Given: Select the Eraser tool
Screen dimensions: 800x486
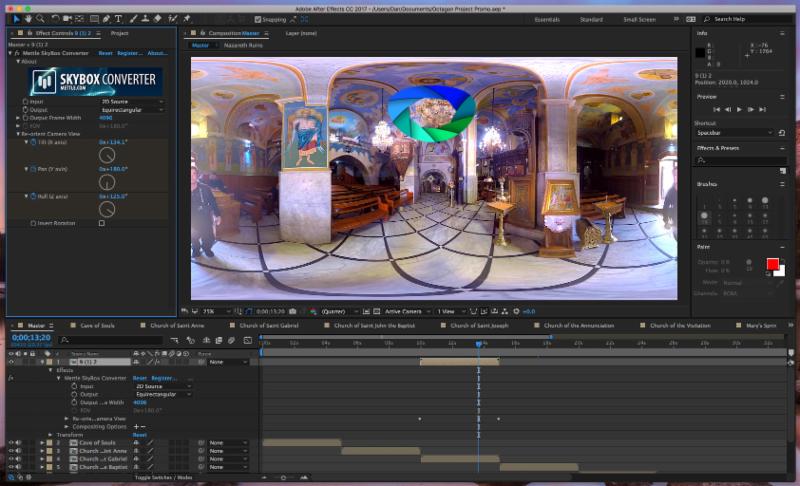Looking at the screenshot, I should click(x=157, y=19).
